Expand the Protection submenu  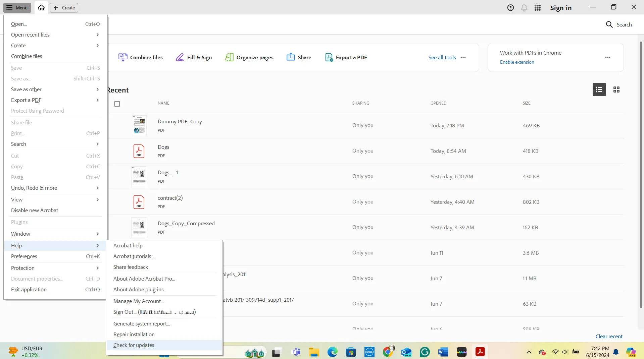pos(55,268)
